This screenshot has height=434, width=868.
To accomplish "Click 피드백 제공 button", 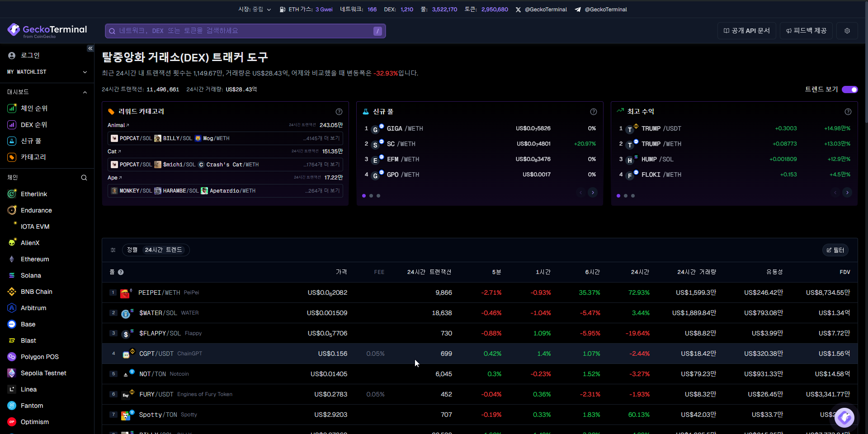I will click(x=806, y=31).
